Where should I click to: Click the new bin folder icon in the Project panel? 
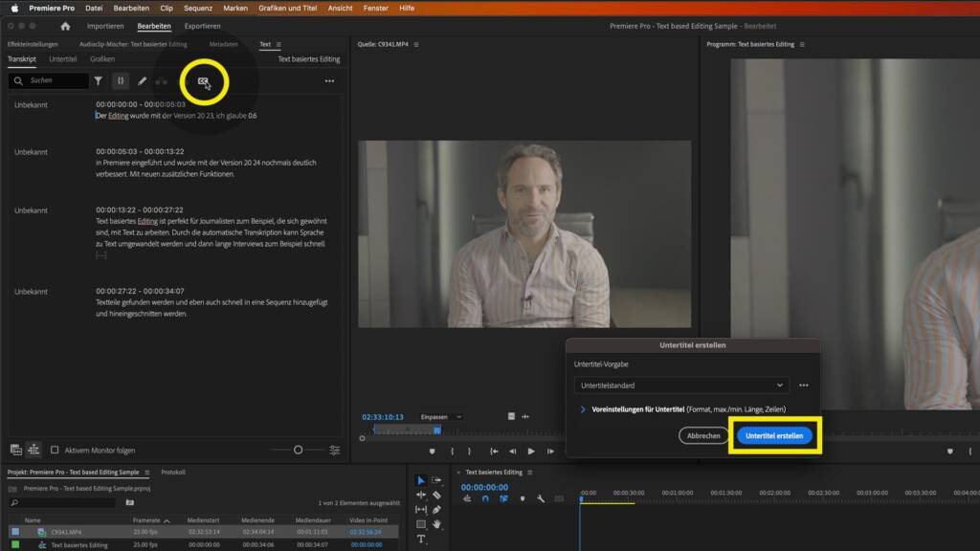130,502
